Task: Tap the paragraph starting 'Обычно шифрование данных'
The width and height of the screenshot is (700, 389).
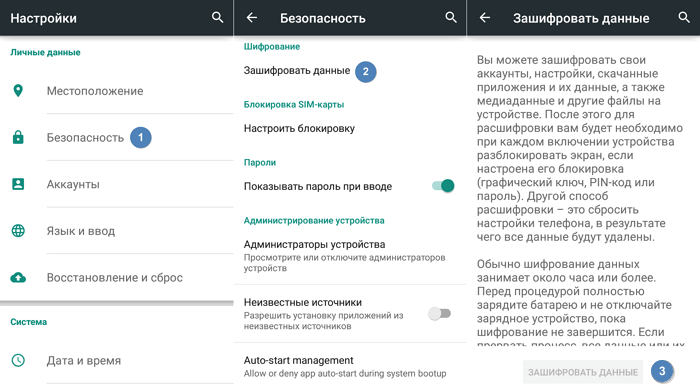Action: pyautogui.click(x=580, y=304)
